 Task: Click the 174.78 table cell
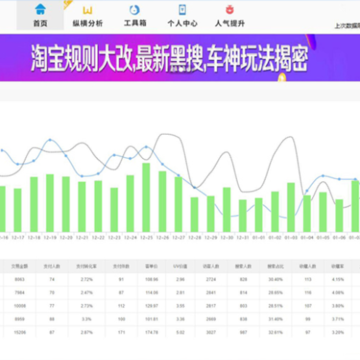coord(152,332)
